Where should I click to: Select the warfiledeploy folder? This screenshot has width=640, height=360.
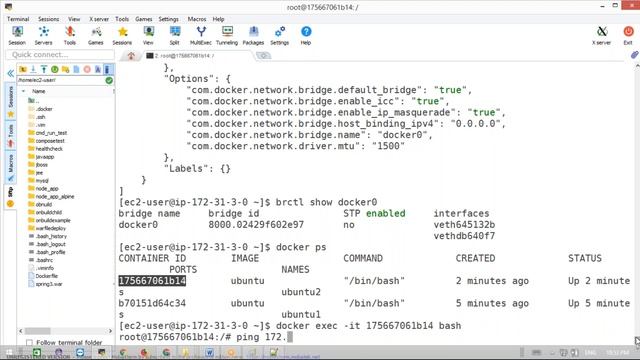click(x=47, y=229)
